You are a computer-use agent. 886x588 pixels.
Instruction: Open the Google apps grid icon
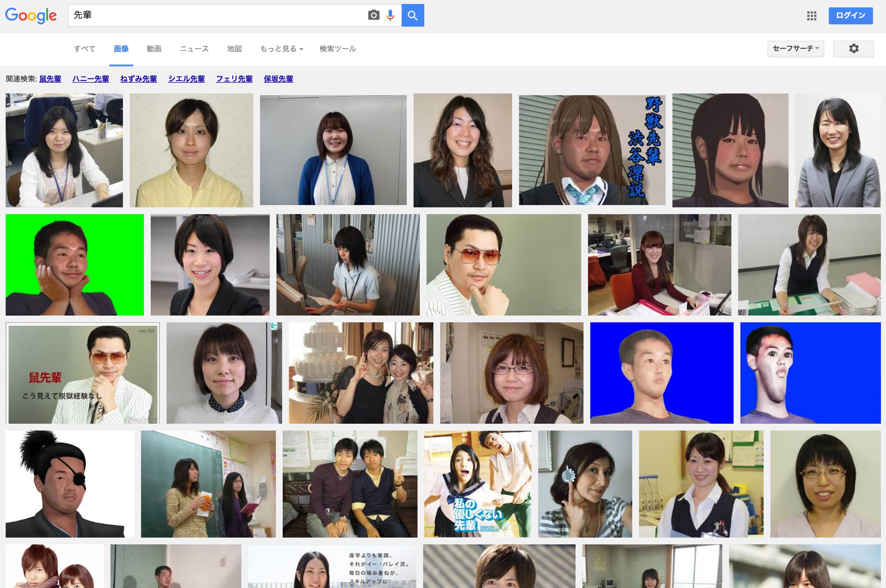[x=812, y=16]
